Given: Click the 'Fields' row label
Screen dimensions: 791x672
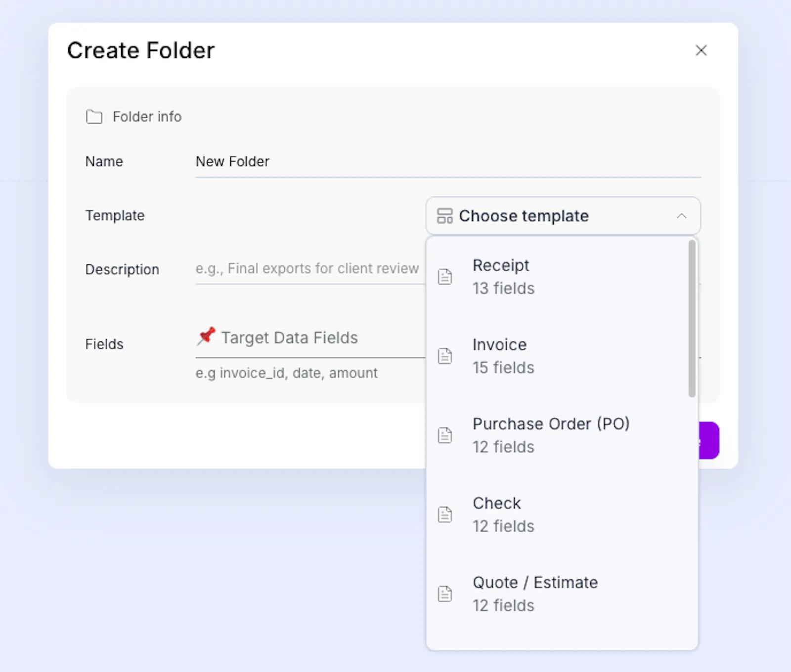Looking at the screenshot, I should pos(104,344).
